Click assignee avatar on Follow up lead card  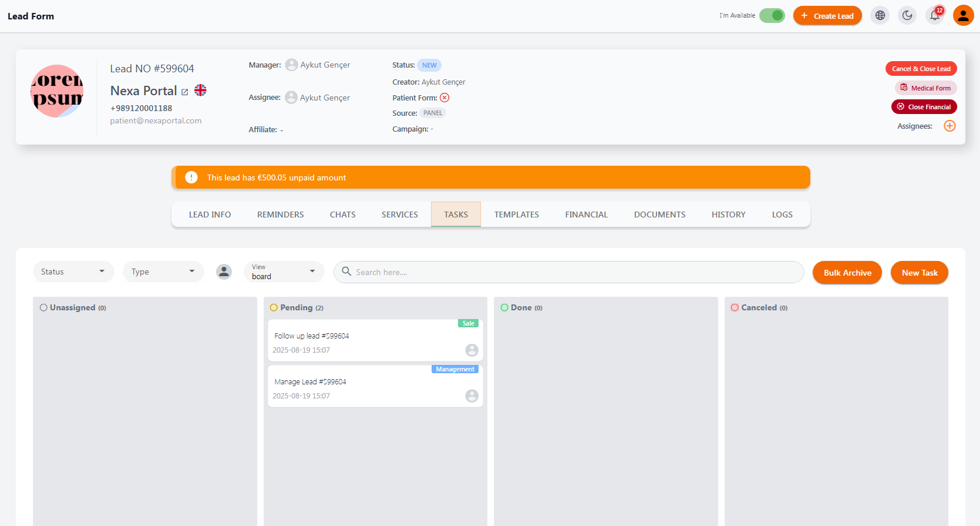[472, 350]
